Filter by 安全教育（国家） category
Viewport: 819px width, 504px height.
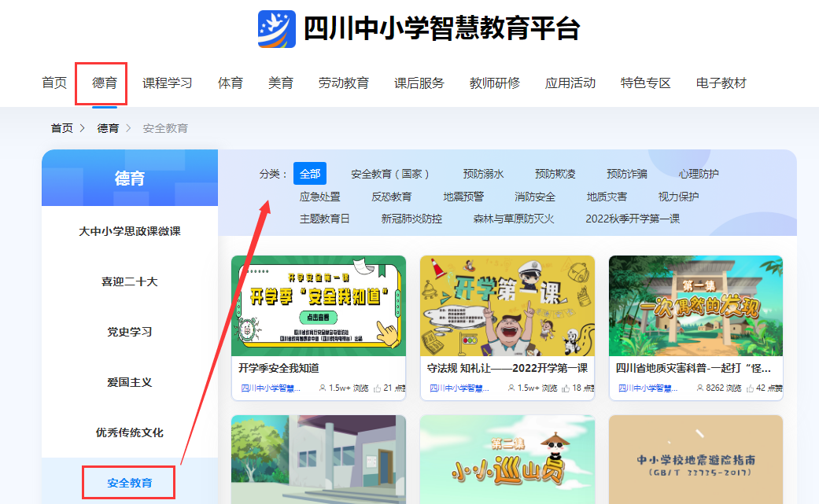pyautogui.click(x=389, y=174)
